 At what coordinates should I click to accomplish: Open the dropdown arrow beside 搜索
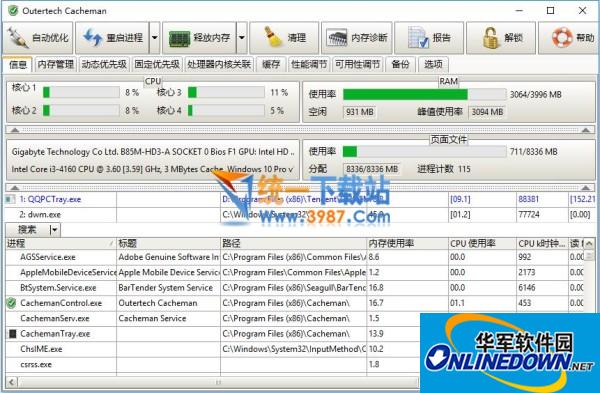(54, 230)
